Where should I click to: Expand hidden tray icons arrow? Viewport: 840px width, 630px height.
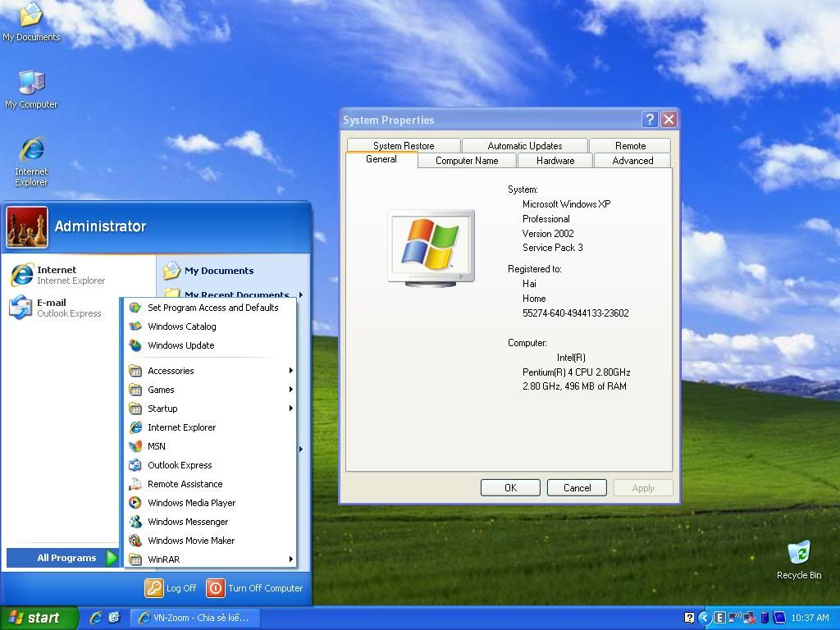click(x=705, y=619)
